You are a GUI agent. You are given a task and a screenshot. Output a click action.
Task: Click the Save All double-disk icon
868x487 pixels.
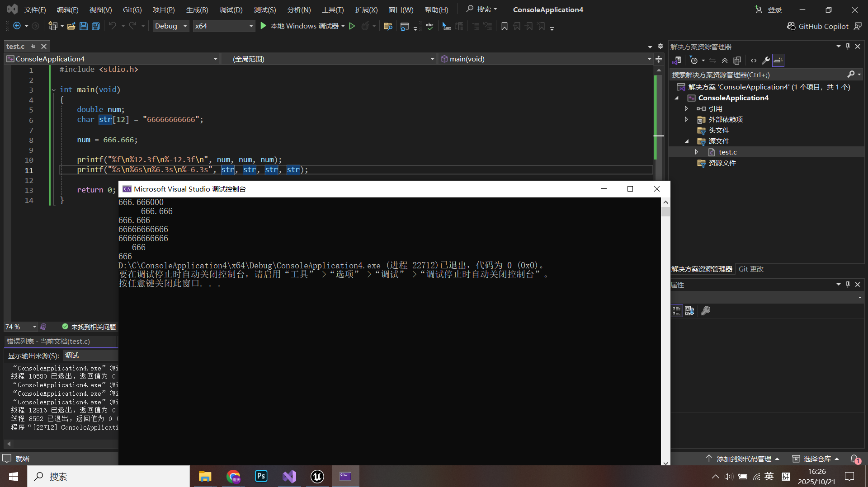(x=95, y=26)
